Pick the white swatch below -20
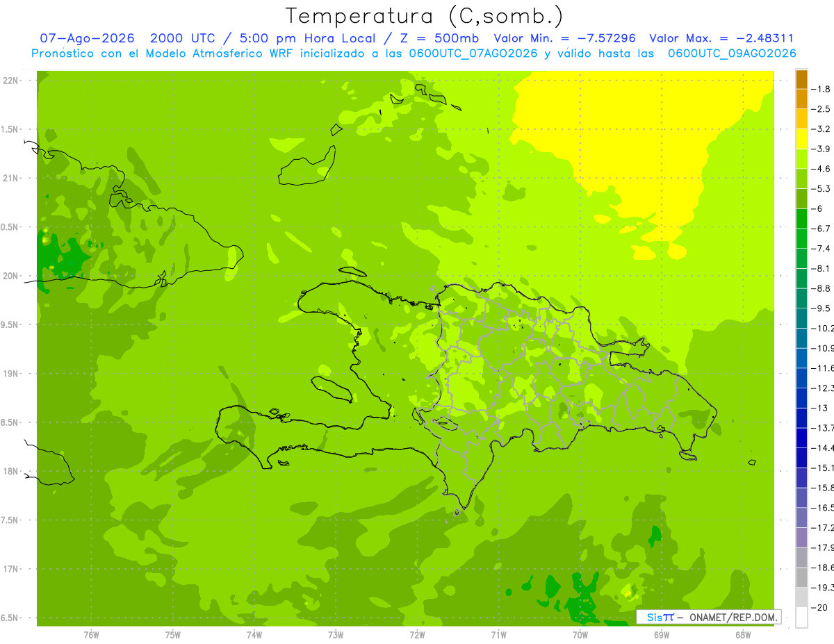834x644 pixels. tap(801, 617)
